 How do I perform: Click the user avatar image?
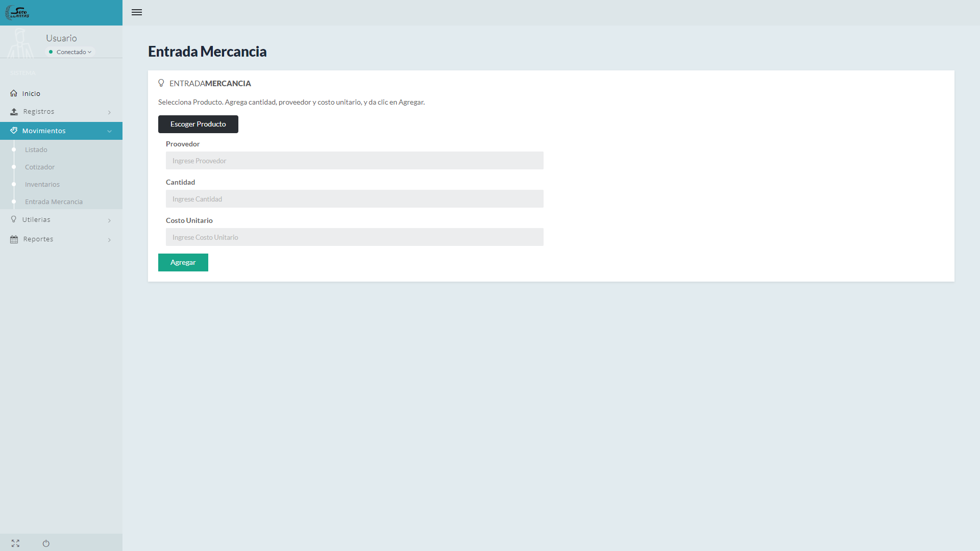click(x=20, y=43)
